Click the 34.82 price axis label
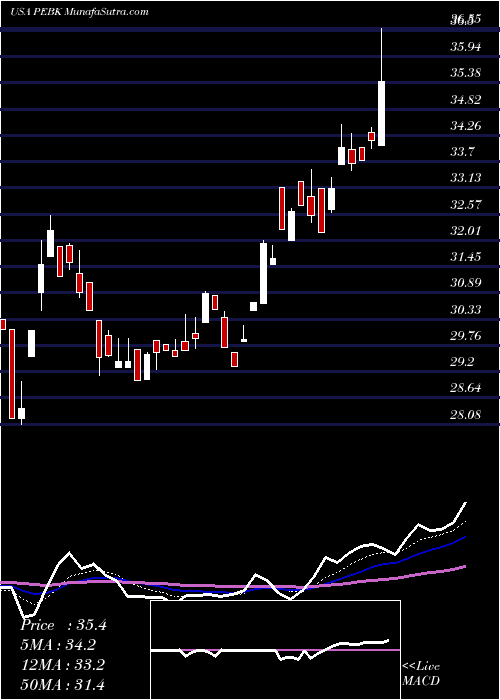500x700 pixels. tap(466, 99)
